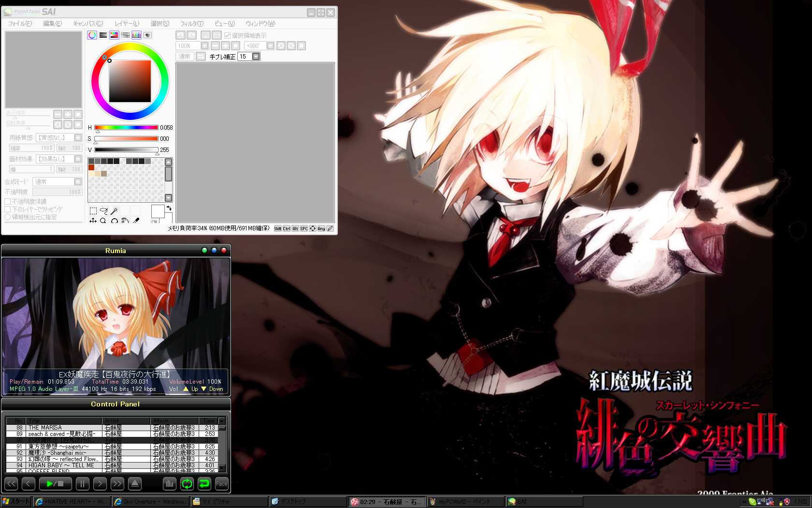Click the dark orange swatch in the palette
Viewport: 812px width, 508px height.
(91, 167)
